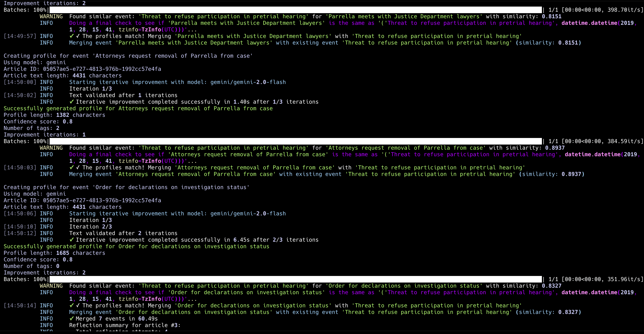The width and height of the screenshot is (644, 334).
Task: Click checkmark beside 'completed successfully in 1.40s'
Action: tap(71, 102)
